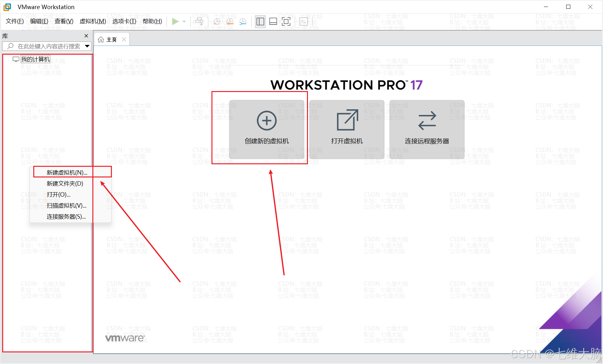Choose 打开(O)... from context menu
Viewport: 603px width, 364px height.
[x=70, y=194]
